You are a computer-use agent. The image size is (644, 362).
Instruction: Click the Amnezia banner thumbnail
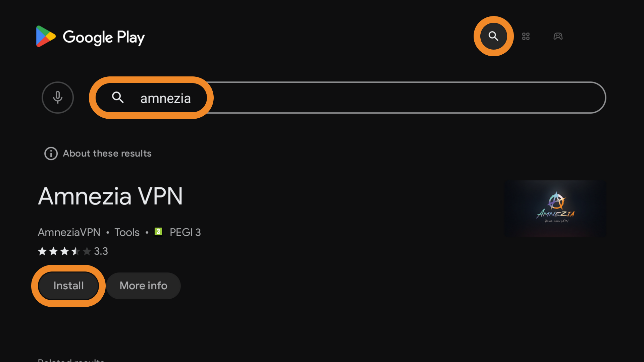(555, 209)
